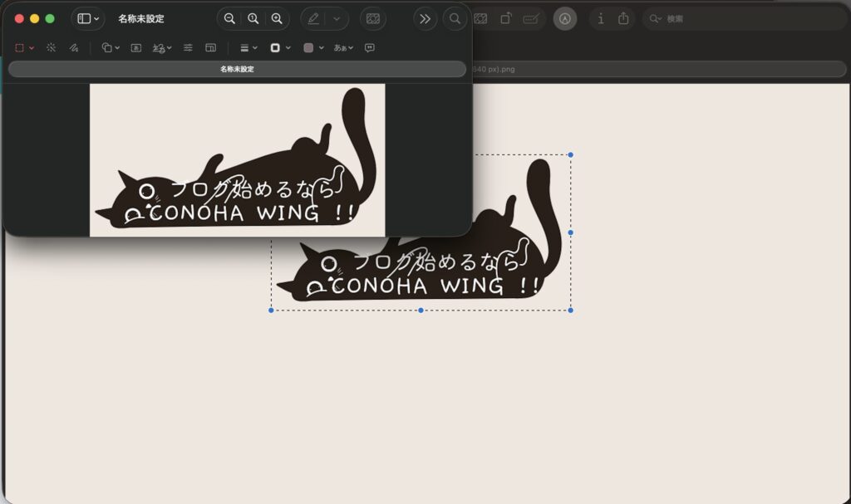851x504 pixels.
Task: Select the Instant Alpha magic wand tool
Action: click(51, 48)
